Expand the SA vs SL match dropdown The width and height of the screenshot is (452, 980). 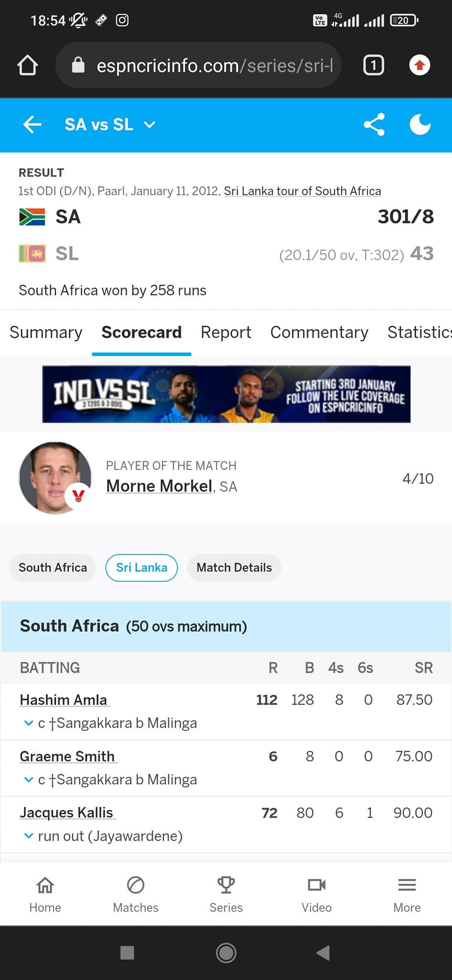click(x=110, y=125)
